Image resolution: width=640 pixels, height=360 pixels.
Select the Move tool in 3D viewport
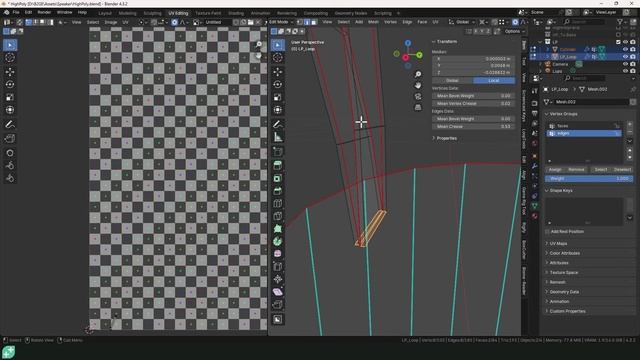[278, 72]
